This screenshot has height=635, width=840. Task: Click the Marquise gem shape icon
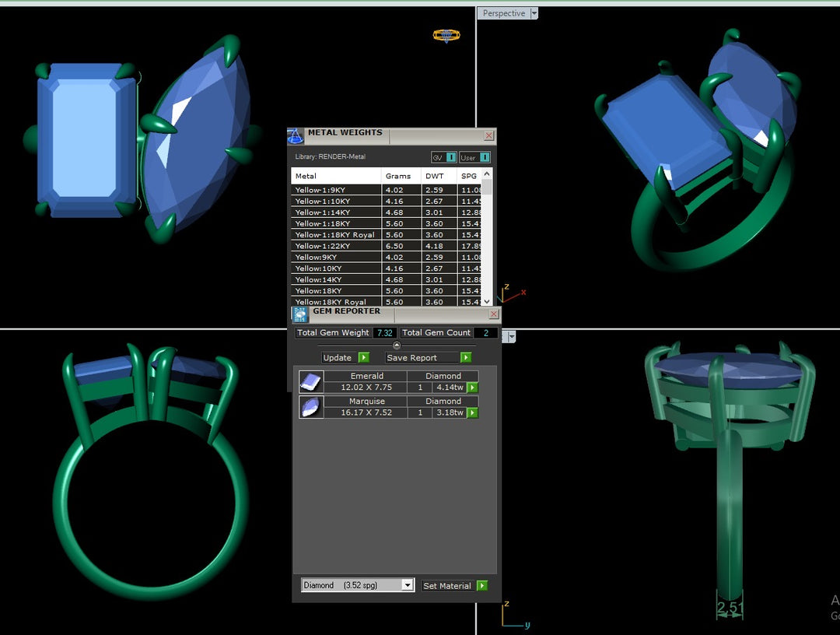click(310, 407)
